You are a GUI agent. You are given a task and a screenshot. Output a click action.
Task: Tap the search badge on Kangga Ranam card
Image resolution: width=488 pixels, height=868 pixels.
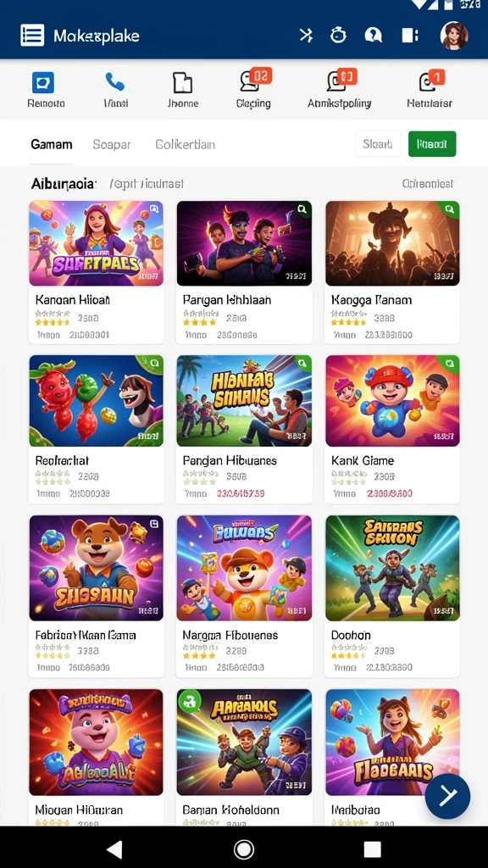[450, 209]
